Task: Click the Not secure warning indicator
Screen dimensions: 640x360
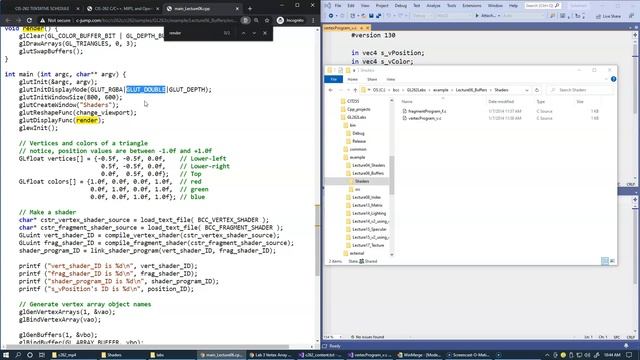Action: click(x=55, y=20)
